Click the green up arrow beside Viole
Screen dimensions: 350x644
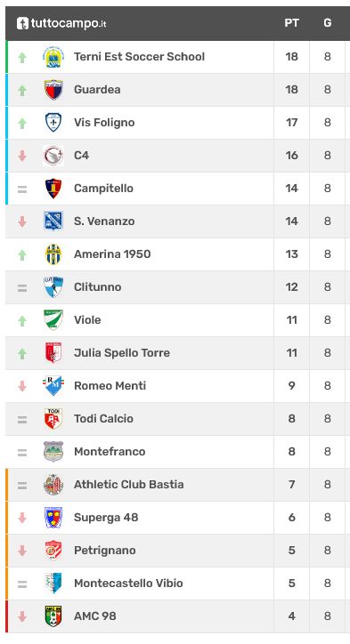pyautogui.click(x=22, y=320)
